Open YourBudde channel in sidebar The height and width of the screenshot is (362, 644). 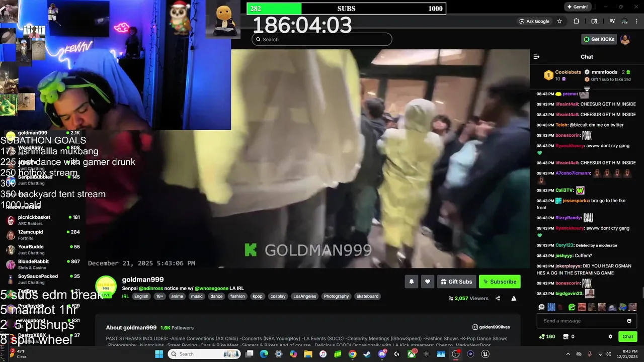click(43, 249)
